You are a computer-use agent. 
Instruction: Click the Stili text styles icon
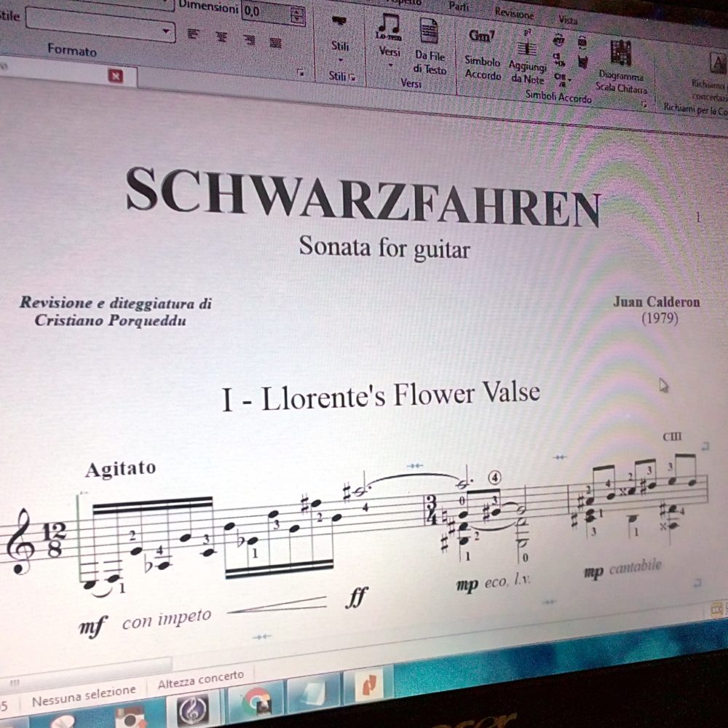pyautogui.click(x=339, y=22)
